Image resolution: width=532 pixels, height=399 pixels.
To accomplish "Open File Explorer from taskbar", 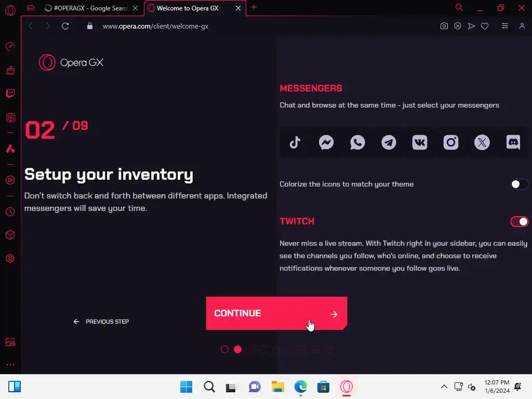I will (277, 387).
